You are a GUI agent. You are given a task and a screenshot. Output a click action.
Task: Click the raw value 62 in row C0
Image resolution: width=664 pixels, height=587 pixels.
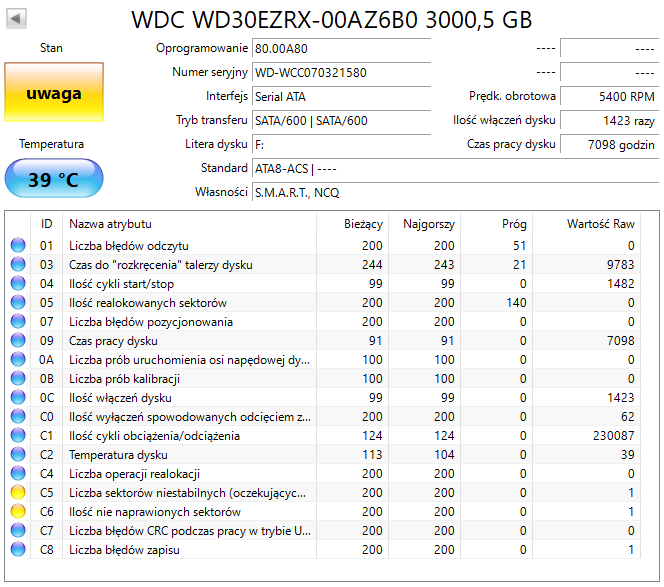point(628,417)
